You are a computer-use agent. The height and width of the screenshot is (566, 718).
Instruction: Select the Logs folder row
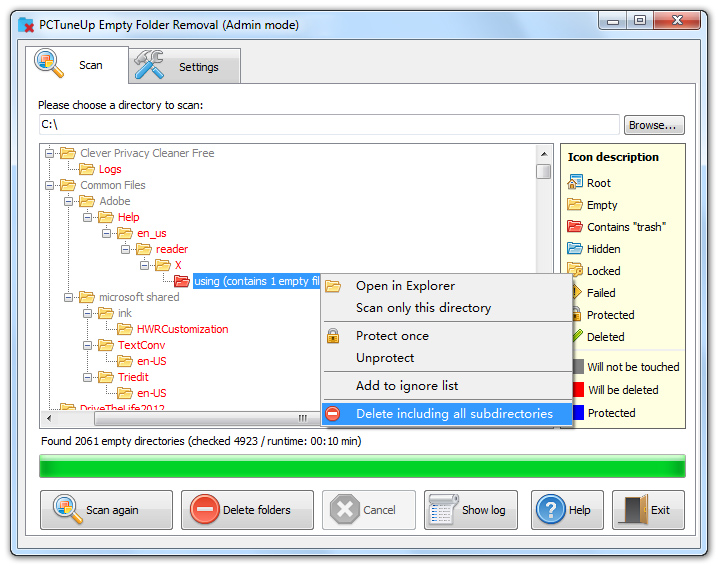110,169
